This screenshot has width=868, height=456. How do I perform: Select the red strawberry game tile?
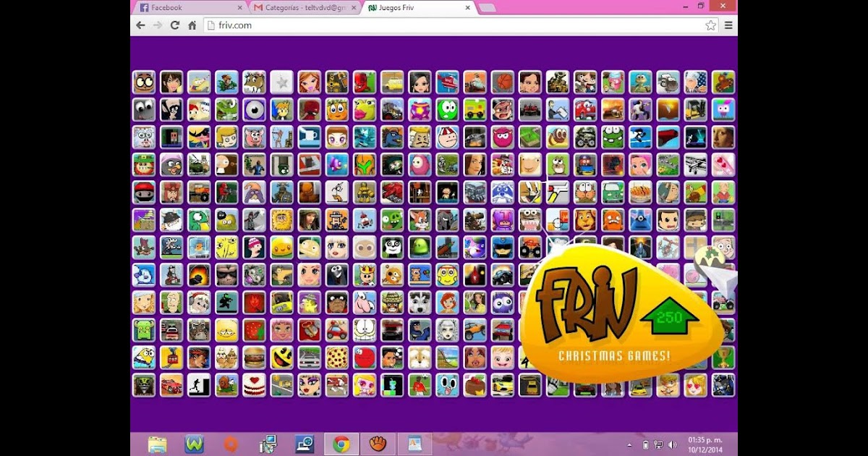pos(255,329)
